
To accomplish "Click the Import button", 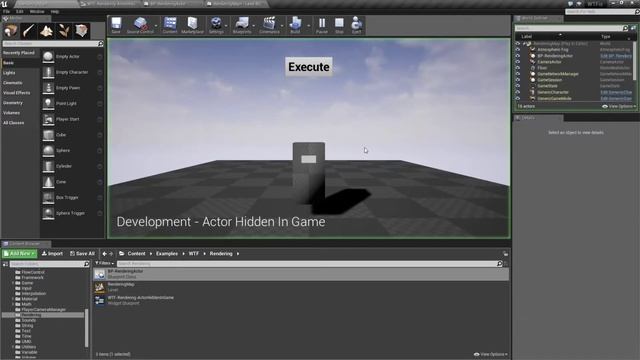I will pos(52,253).
